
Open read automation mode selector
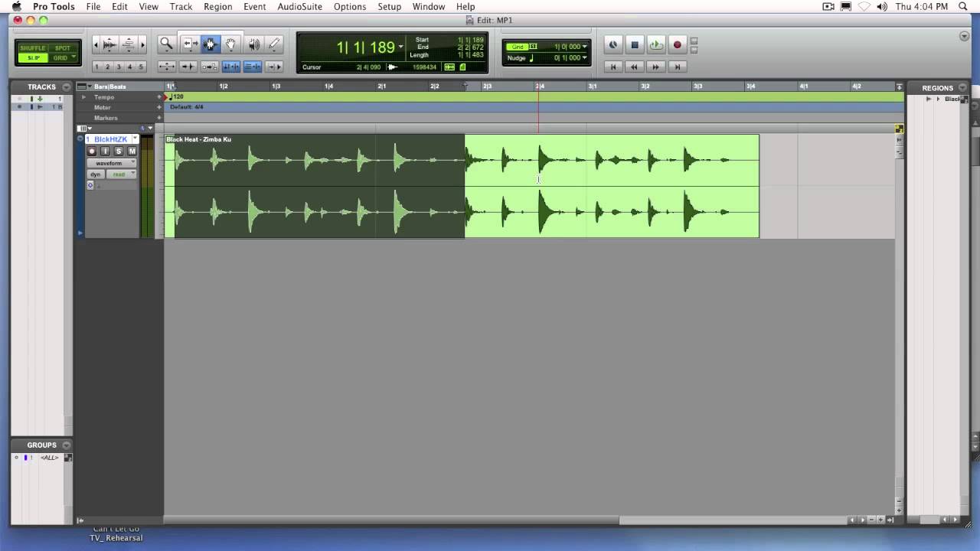coord(121,174)
